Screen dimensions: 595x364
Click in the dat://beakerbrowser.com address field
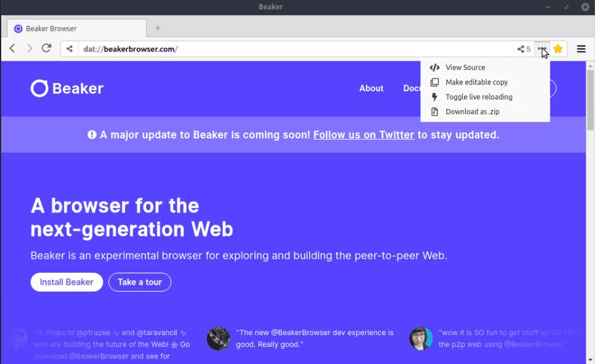click(x=296, y=49)
